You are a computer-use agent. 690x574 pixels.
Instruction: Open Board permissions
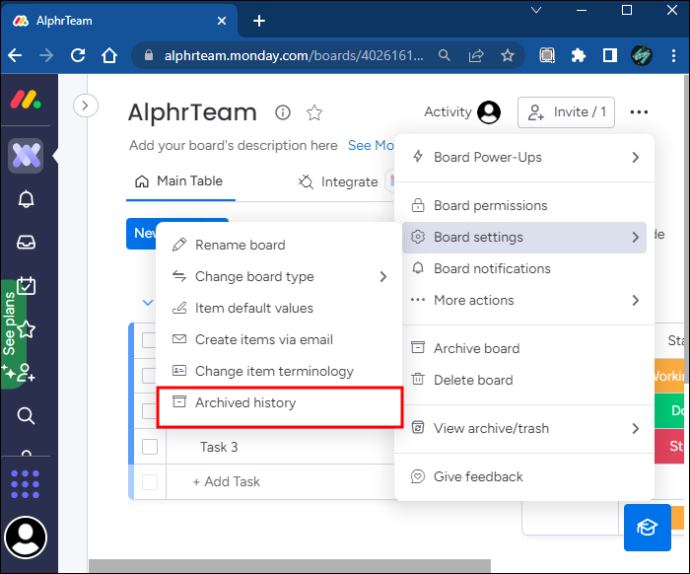[x=524, y=206]
